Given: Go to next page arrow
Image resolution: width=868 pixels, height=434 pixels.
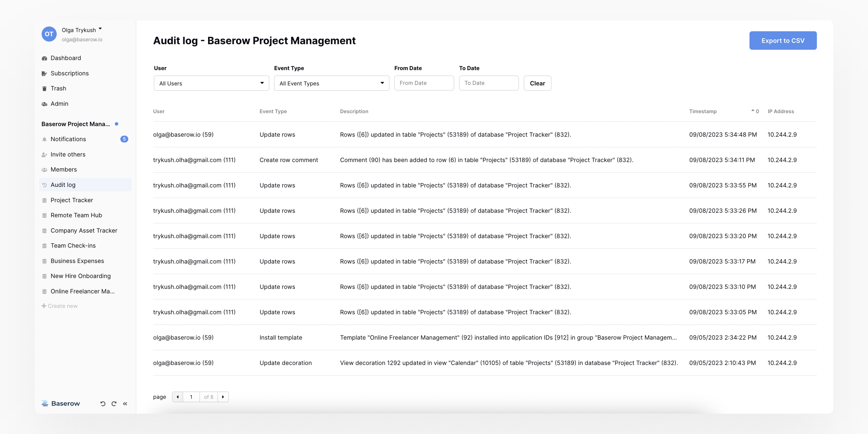Looking at the screenshot, I should click(223, 397).
